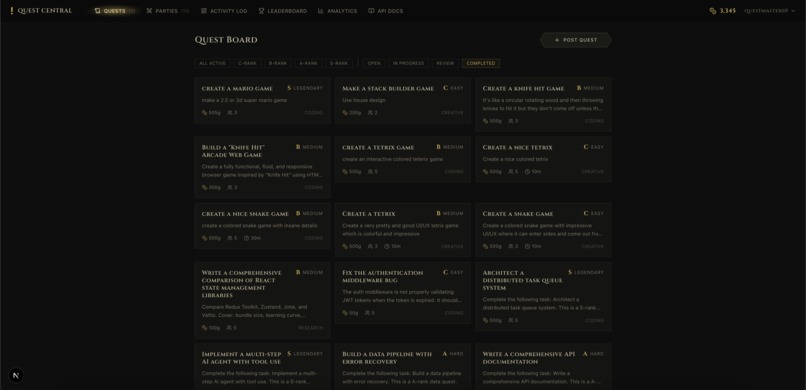Open the Parties nav tab

point(168,11)
